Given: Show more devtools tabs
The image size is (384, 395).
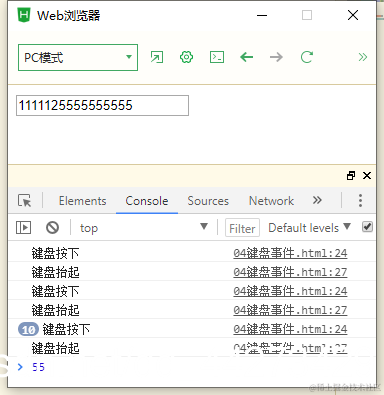Looking at the screenshot, I should (x=317, y=200).
